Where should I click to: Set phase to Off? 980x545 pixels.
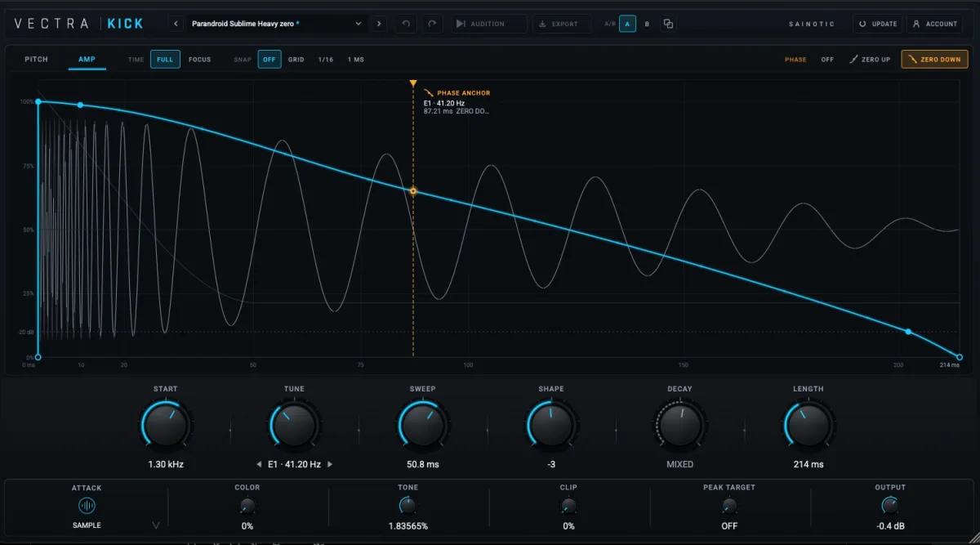pos(827,60)
